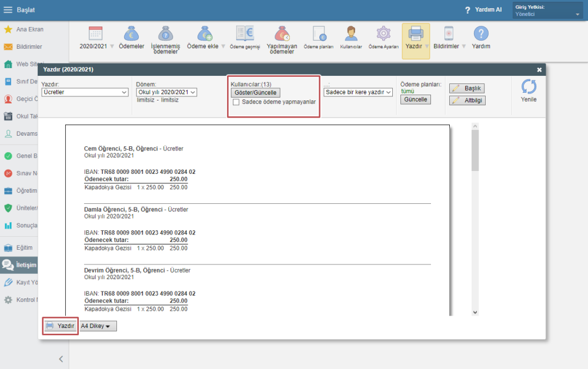Open the Başlat hamburger menu
Viewport: 588px width, 369px height.
click(x=8, y=10)
